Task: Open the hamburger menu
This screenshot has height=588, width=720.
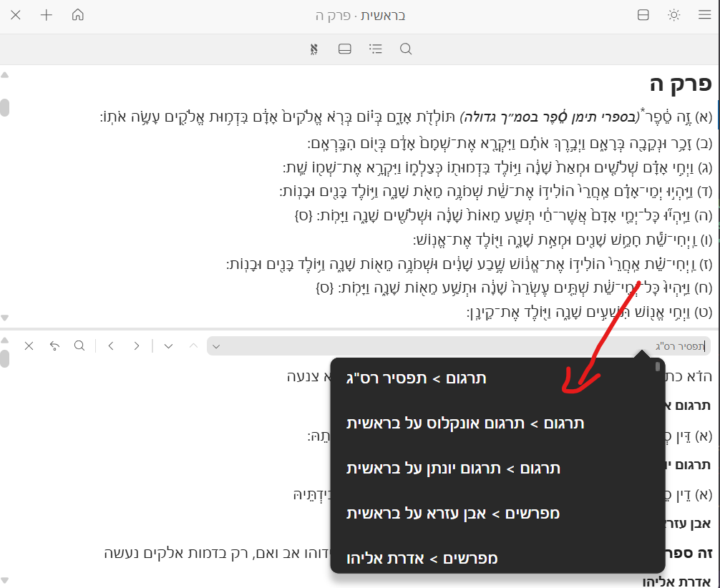Action: [x=704, y=15]
